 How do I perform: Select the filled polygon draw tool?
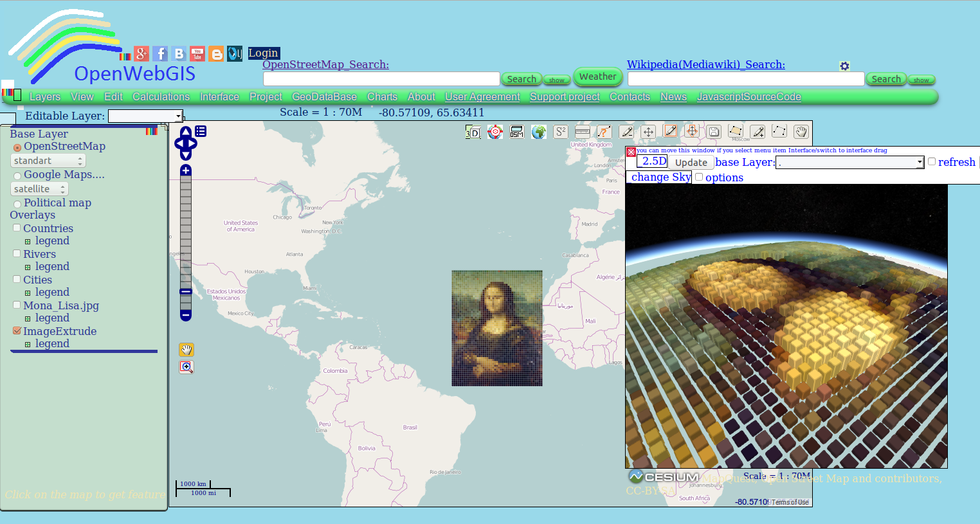pos(736,131)
